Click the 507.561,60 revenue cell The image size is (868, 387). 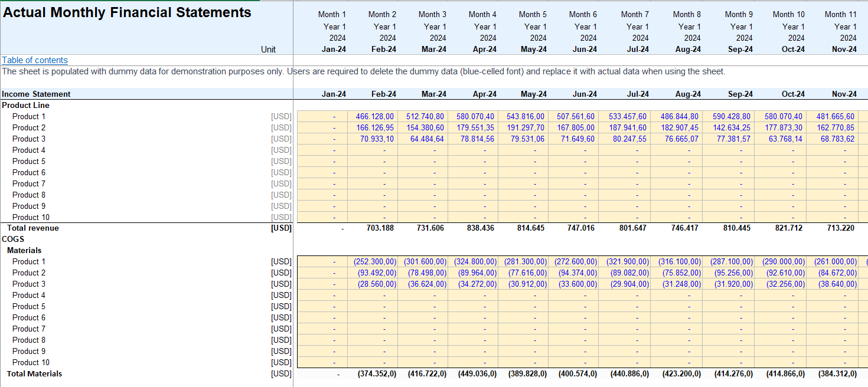click(573, 116)
